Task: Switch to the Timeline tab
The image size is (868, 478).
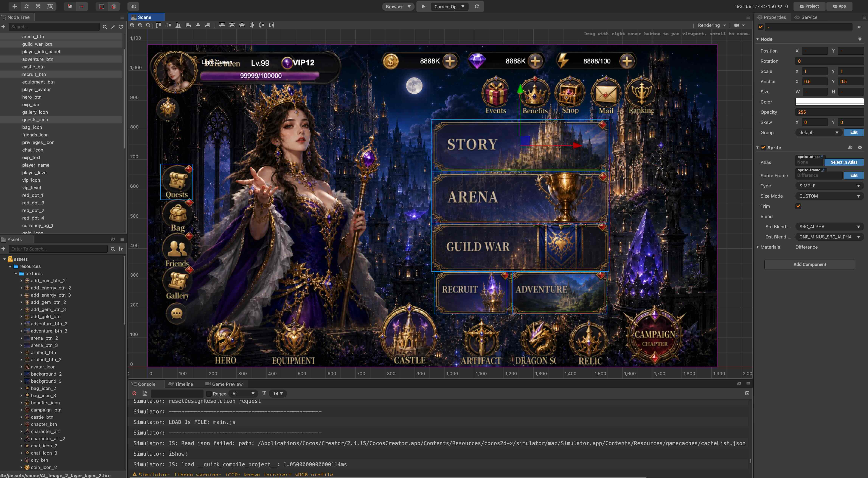Action: pos(181,384)
